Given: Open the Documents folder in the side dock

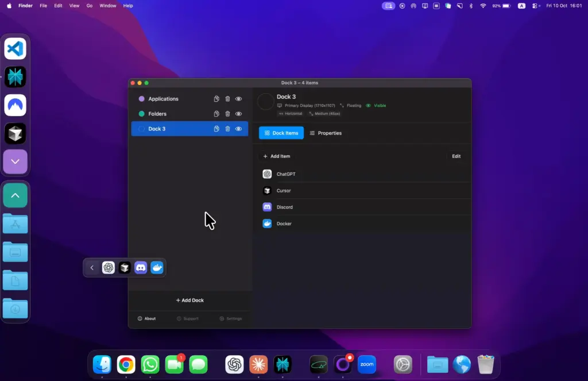Looking at the screenshot, I should pyautogui.click(x=16, y=280).
